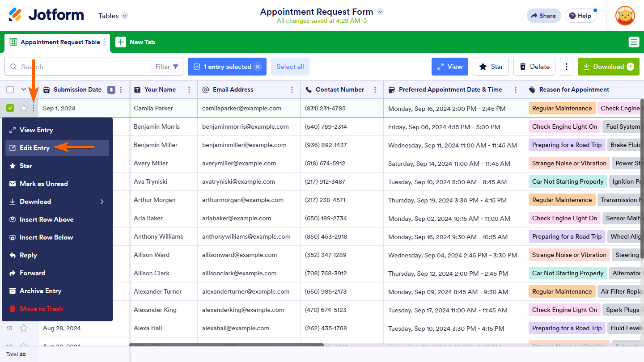
Task: Star row 13 Alexa Hall entry
Action: click(x=24, y=328)
